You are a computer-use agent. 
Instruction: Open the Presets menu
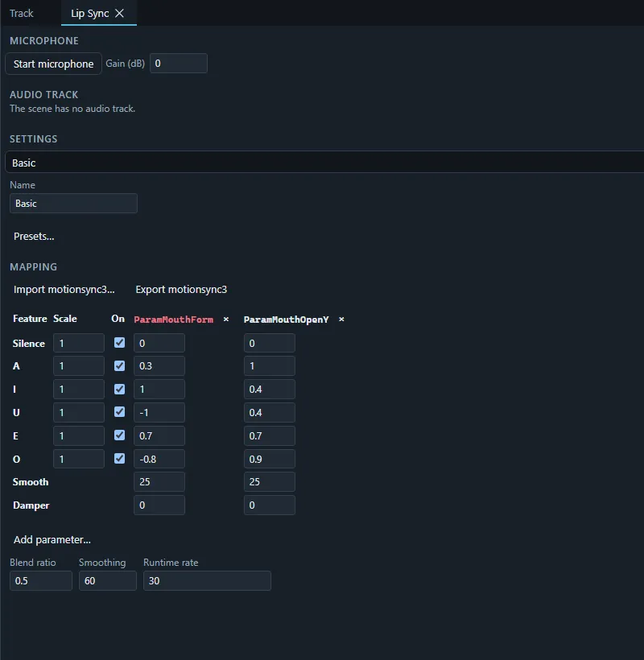(x=34, y=236)
